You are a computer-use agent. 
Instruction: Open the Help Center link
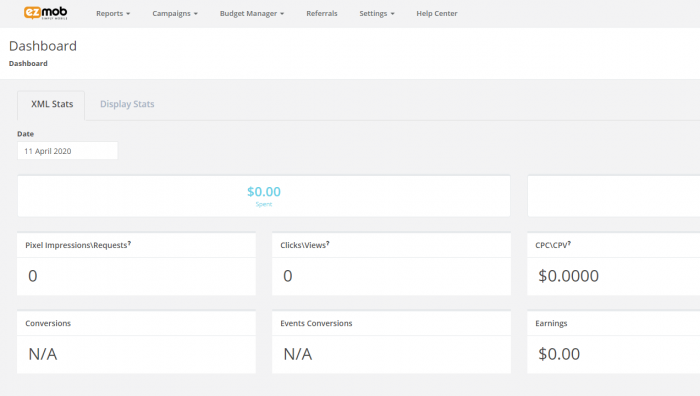tap(437, 13)
